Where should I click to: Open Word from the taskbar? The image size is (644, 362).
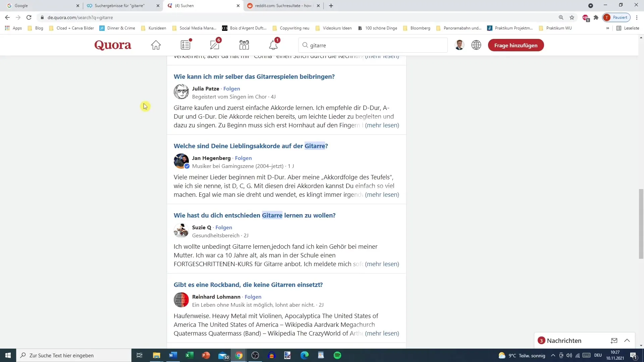point(173,355)
